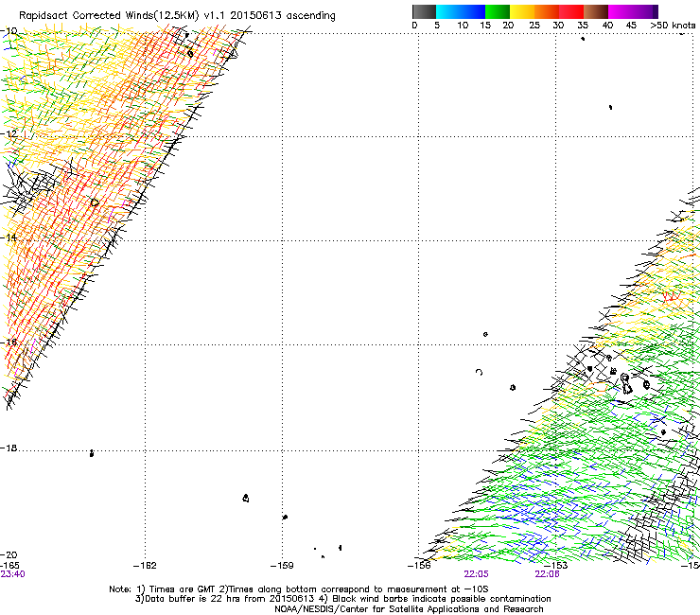This screenshot has height=615, width=700.
Task: Click the orange 25-30 knots legend segment
Action: [547, 11]
